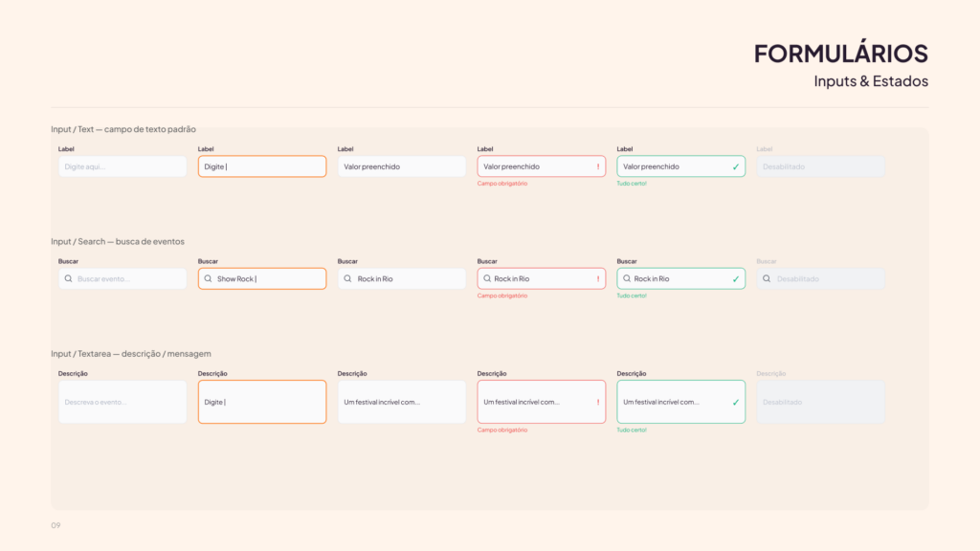Viewport: 980px width, 551px height.
Task: Click the red exclamation icon in the Valor preenchido text field
Action: click(598, 166)
